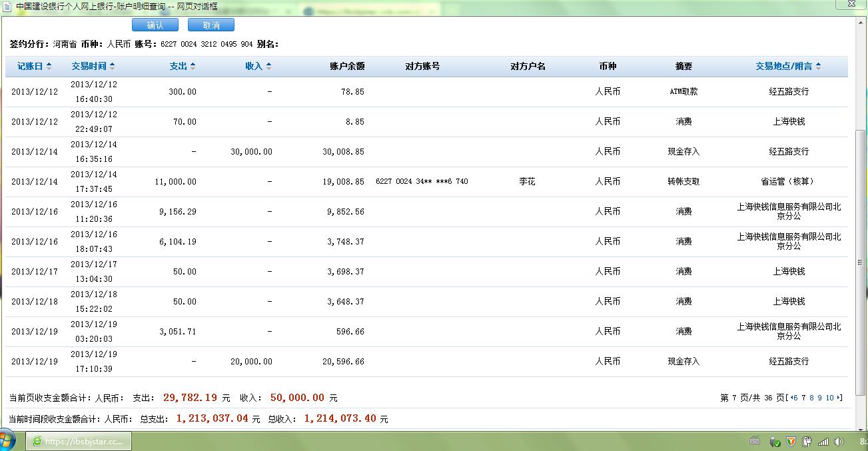Screen dimensions: 868x451
Task: Go to page 8 link
Action: coord(811,398)
